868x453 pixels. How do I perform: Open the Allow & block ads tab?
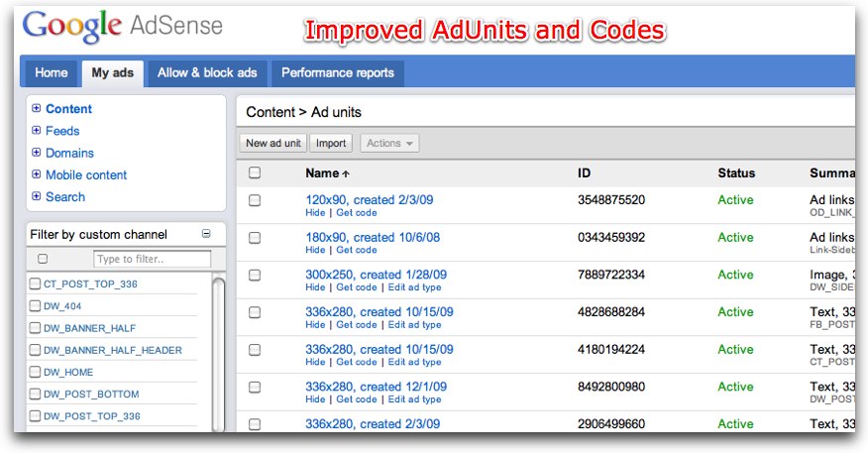(x=207, y=72)
